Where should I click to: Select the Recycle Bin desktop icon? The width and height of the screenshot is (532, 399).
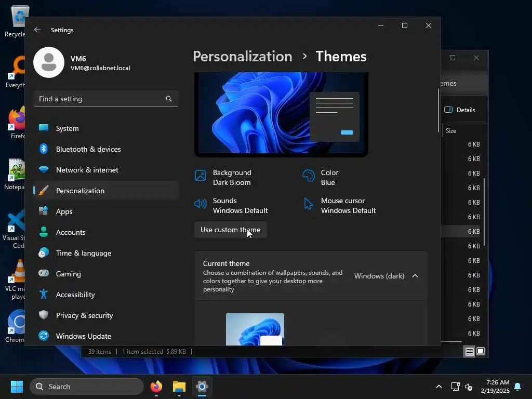pos(15,21)
